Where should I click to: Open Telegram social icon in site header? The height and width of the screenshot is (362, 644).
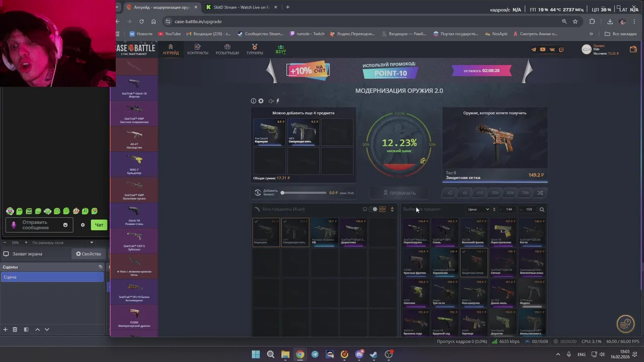tap(534, 49)
